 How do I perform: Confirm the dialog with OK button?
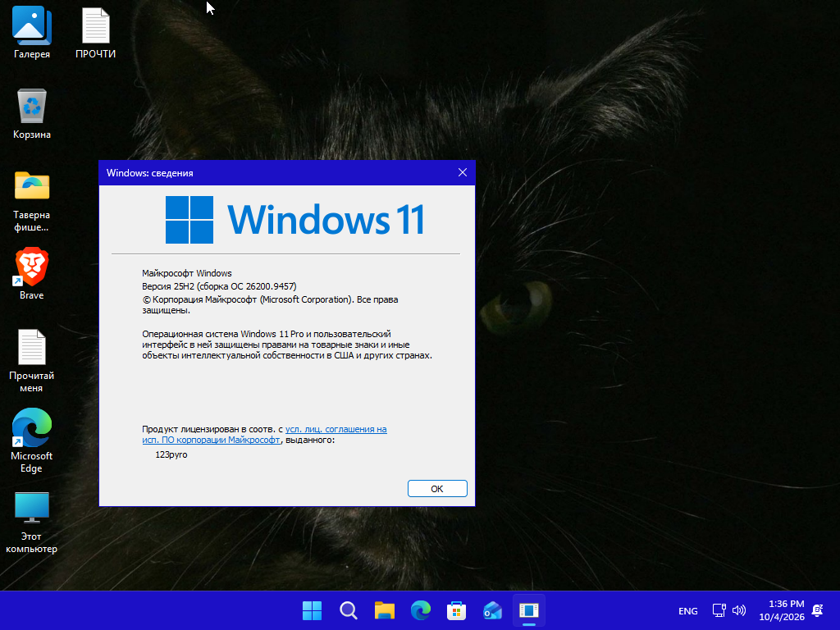coord(437,489)
